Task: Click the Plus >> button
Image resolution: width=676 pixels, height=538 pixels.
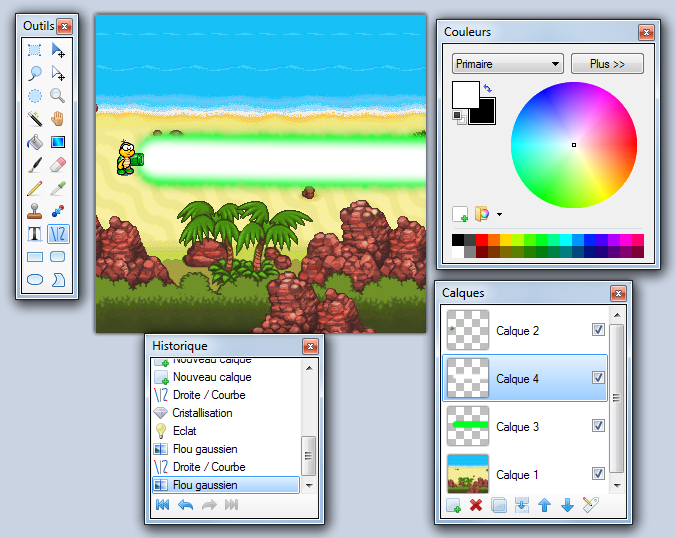Action: click(607, 64)
